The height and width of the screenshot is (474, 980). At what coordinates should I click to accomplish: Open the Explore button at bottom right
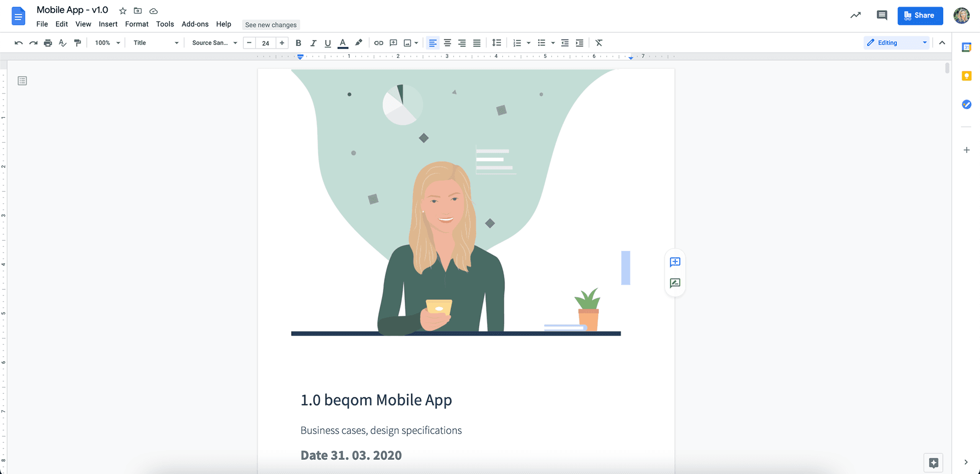tap(934, 463)
